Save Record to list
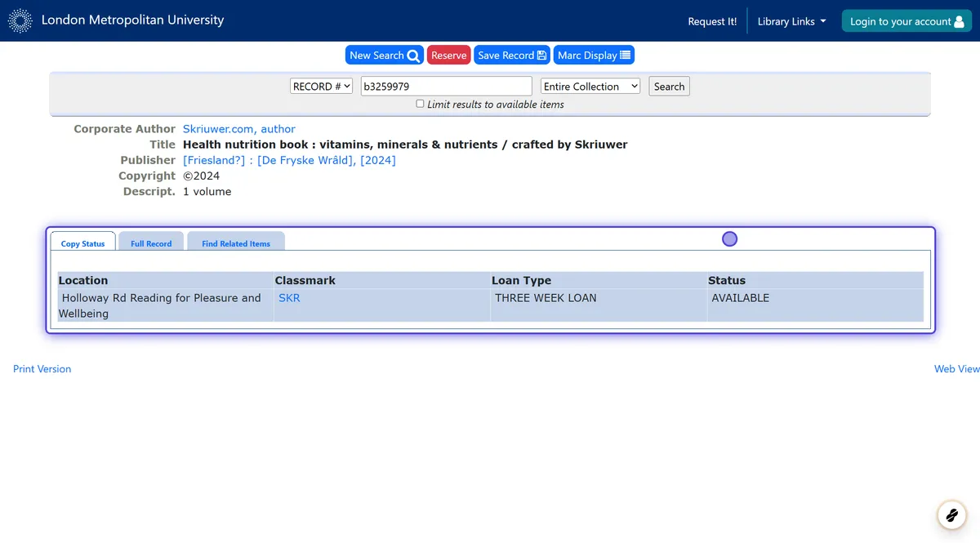 [512, 55]
